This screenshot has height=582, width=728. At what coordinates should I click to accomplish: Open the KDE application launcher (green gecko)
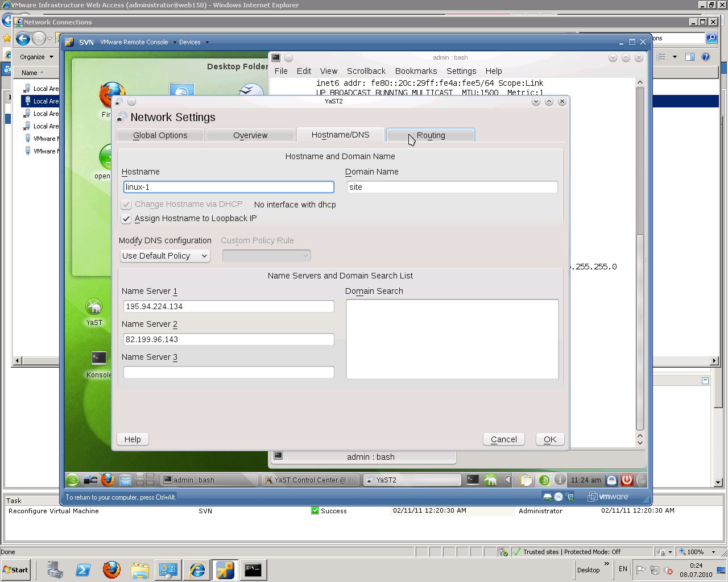point(72,480)
